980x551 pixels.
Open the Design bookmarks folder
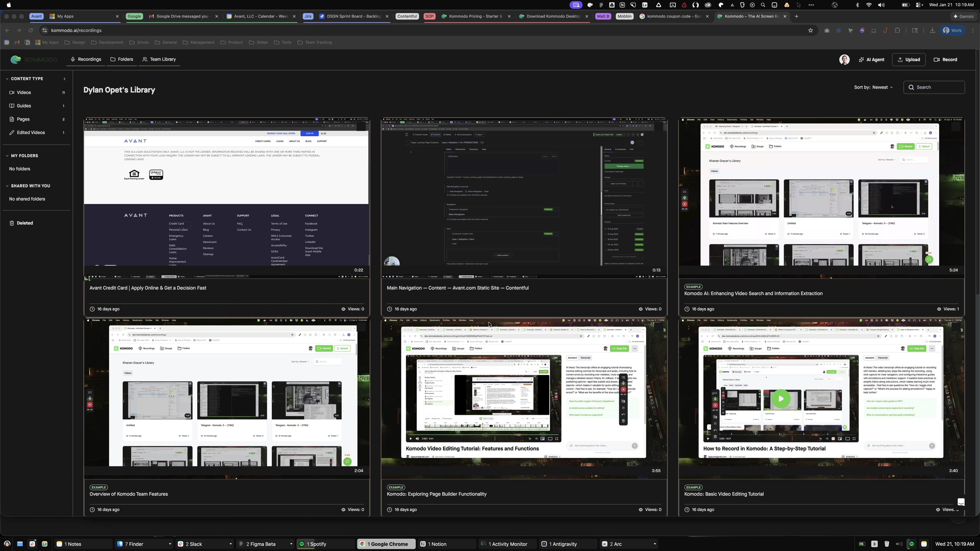point(75,43)
